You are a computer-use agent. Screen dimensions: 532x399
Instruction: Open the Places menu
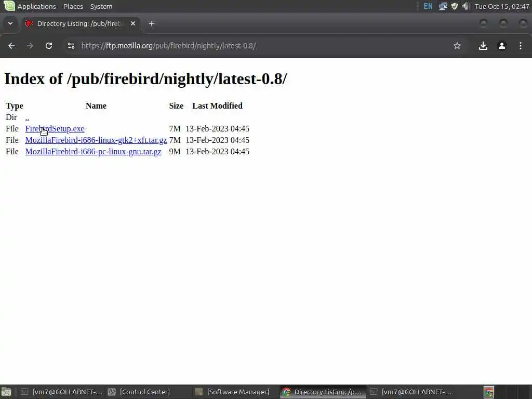coord(73,6)
